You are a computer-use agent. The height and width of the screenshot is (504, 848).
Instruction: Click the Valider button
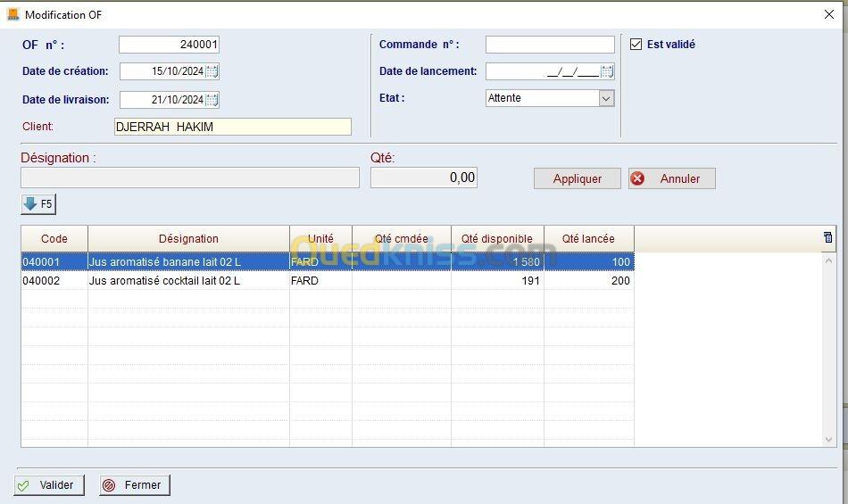[x=48, y=485]
